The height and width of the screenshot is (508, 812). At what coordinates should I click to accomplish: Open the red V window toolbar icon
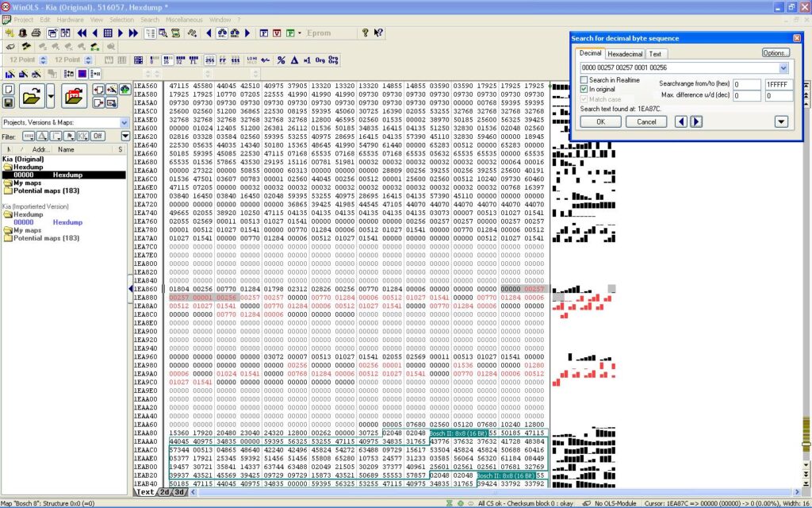[x=277, y=33]
